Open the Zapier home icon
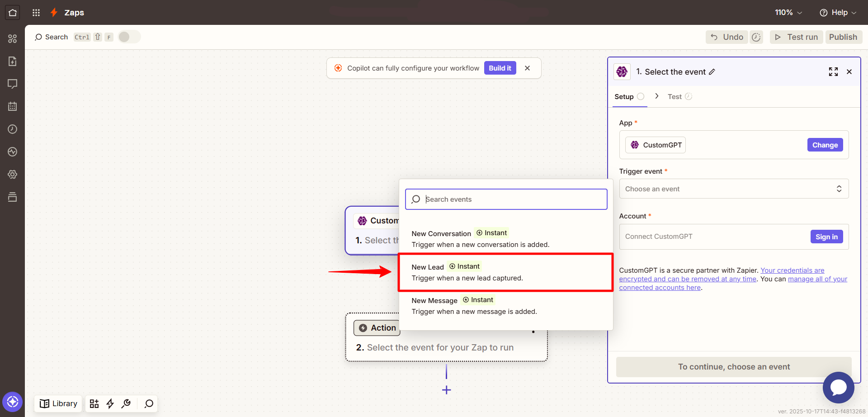 pos(13,13)
